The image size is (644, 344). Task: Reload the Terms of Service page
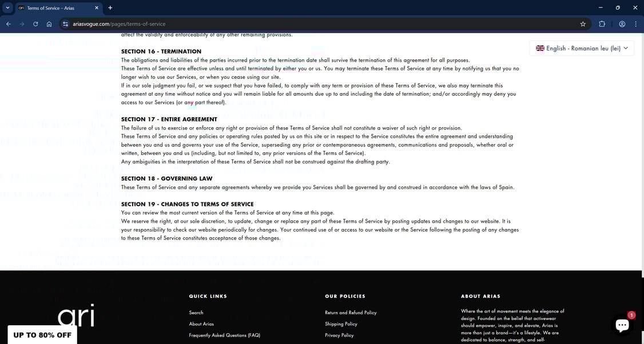coord(35,24)
